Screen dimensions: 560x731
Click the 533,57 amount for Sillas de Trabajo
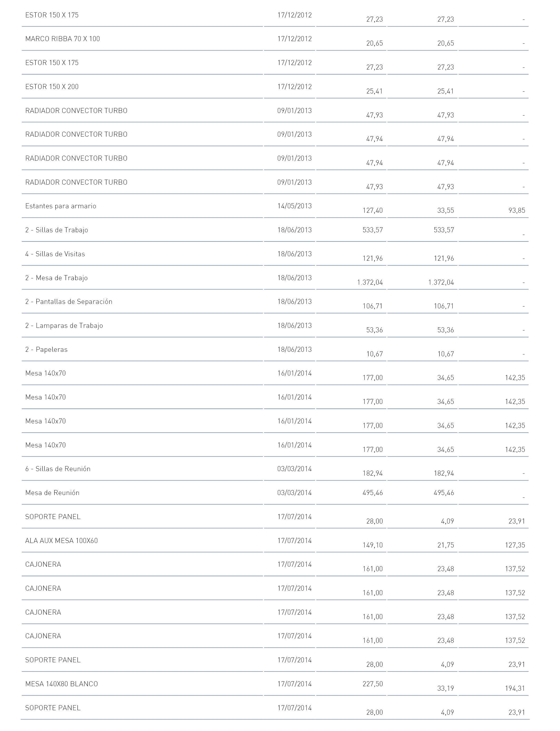(373, 230)
